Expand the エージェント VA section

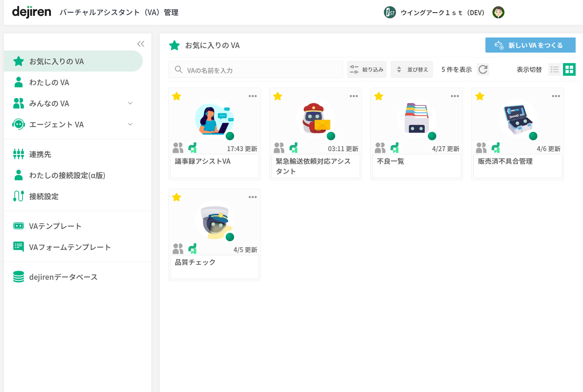(130, 124)
